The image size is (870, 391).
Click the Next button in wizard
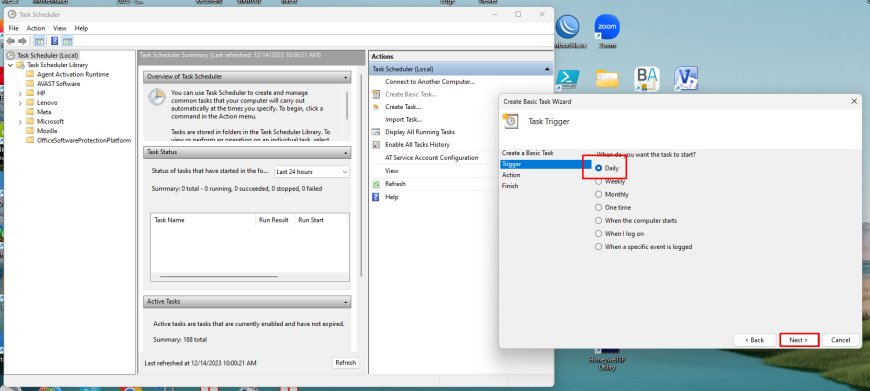click(799, 340)
